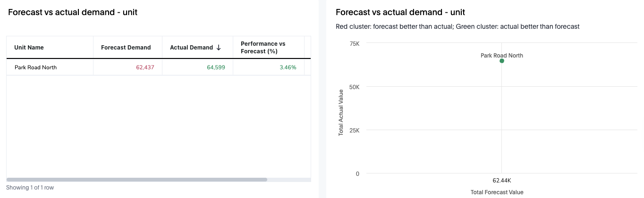The height and width of the screenshot is (198, 644).
Task: Click the Actual Demand header text
Action: click(191, 48)
